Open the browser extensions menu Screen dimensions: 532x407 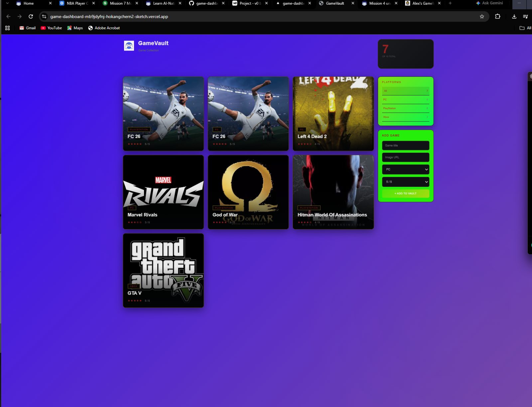click(498, 16)
